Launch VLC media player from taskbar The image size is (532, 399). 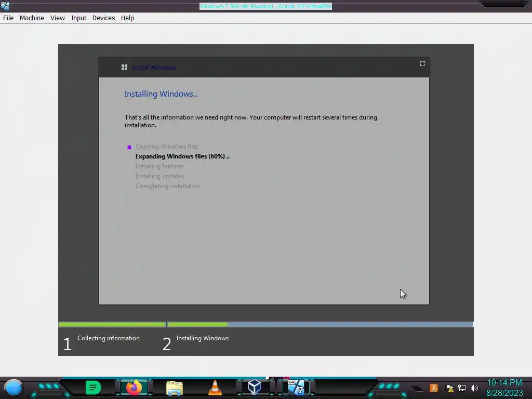[215, 388]
